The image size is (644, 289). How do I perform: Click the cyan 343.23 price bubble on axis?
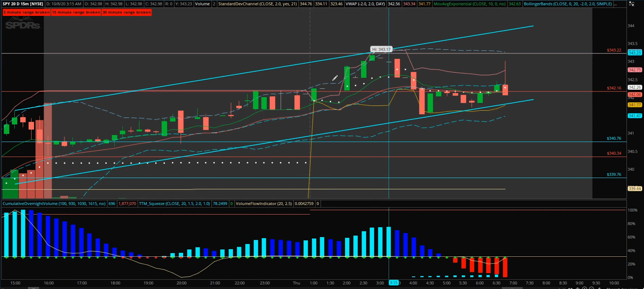pos(635,53)
